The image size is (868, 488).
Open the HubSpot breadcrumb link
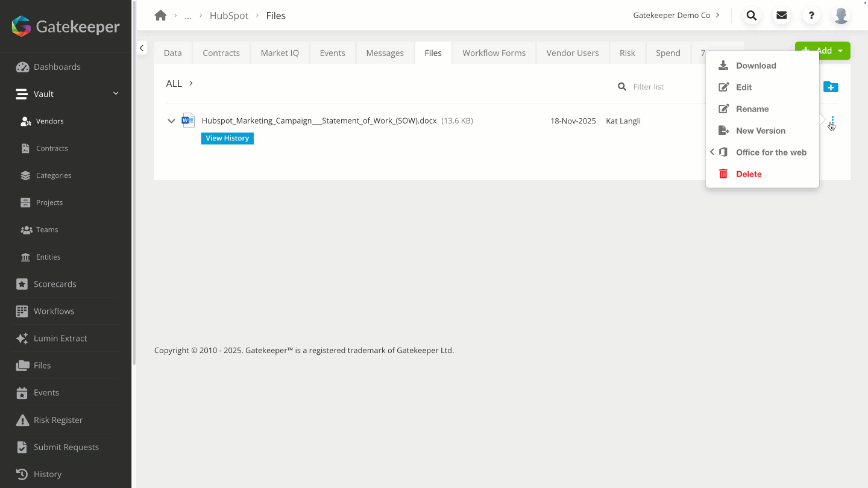(x=229, y=16)
